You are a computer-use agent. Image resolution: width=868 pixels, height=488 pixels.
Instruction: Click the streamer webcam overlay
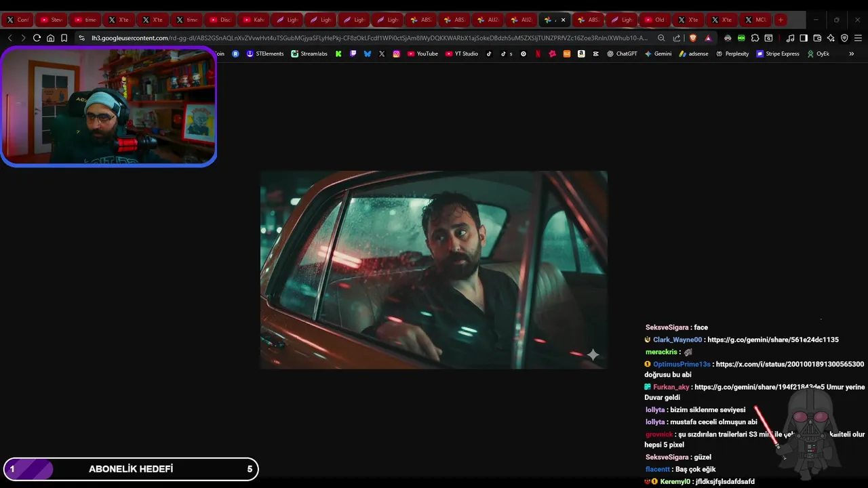[x=108, y=106]
